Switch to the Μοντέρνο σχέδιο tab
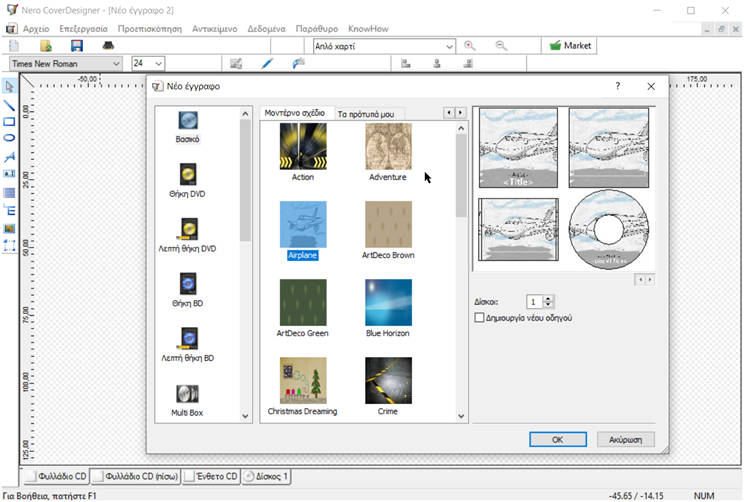The image size is (744, 502). pos(295,113)
